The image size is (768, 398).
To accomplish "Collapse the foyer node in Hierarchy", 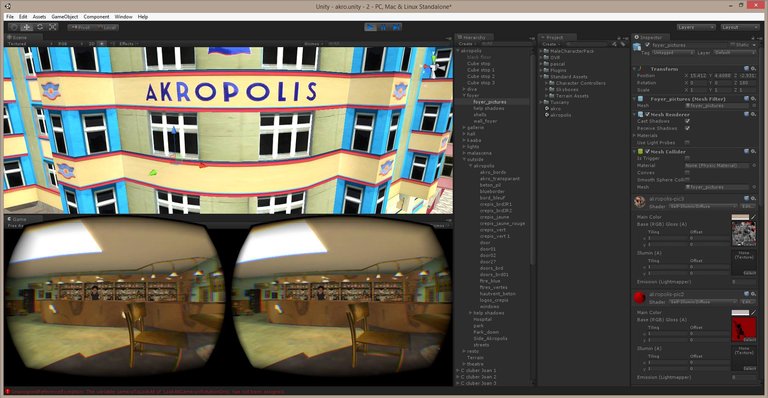I will (x=464, y=95).
